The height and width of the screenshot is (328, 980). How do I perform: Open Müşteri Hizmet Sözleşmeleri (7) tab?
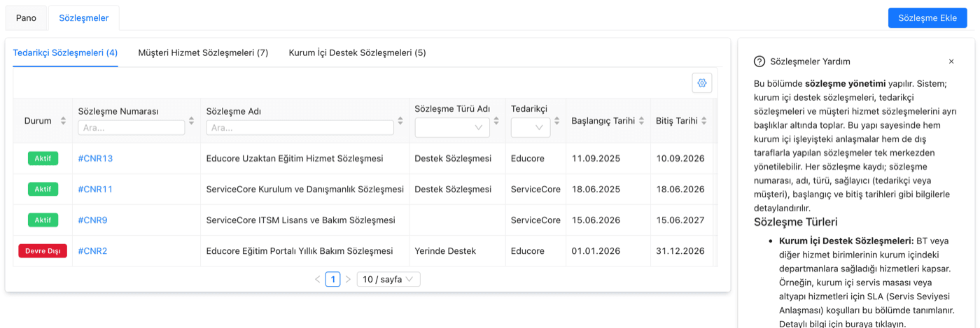203,52
